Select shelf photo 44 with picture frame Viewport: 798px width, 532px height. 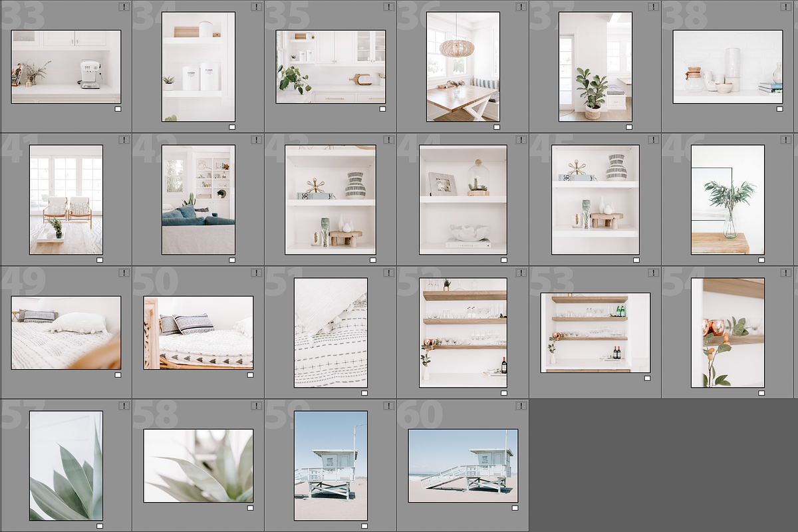click(x=463, y=199)
